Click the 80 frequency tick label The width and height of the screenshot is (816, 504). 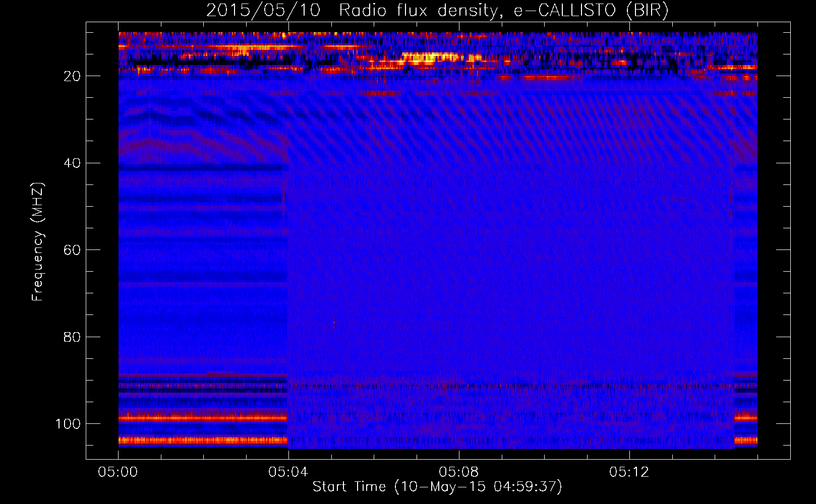tap(73, 337)
